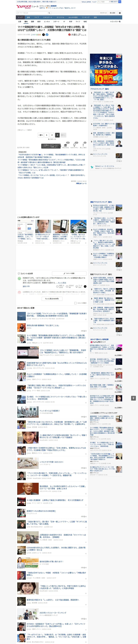Open the エキスパート tab
Viewport: 138px width, 644px height.
coord(48,17)
